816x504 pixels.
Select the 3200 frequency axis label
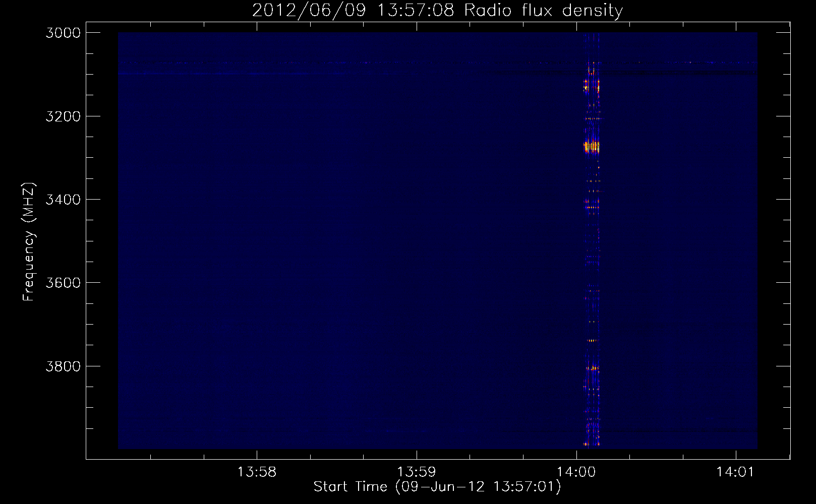pos(63,116)
